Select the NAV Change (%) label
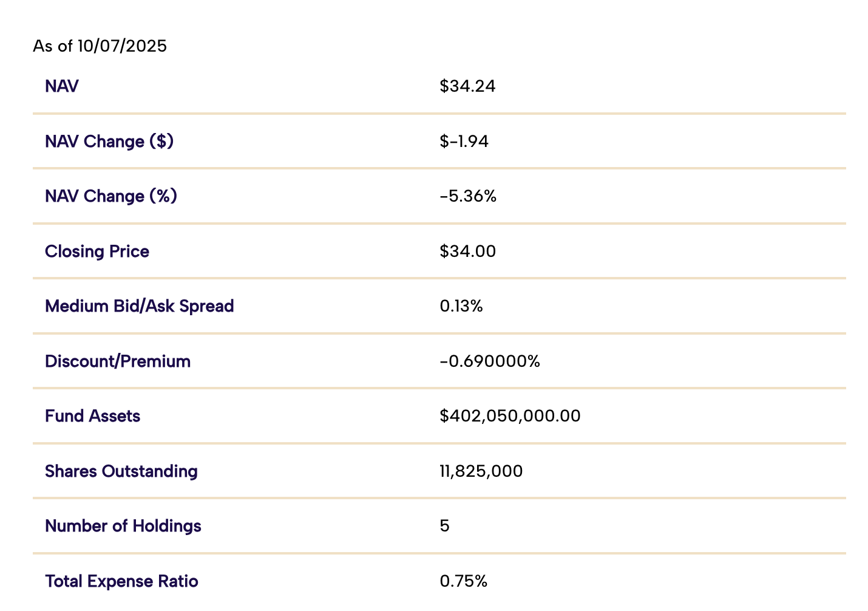Image resolution: width=868 pixels, height=611 pixels. [111, 196]
